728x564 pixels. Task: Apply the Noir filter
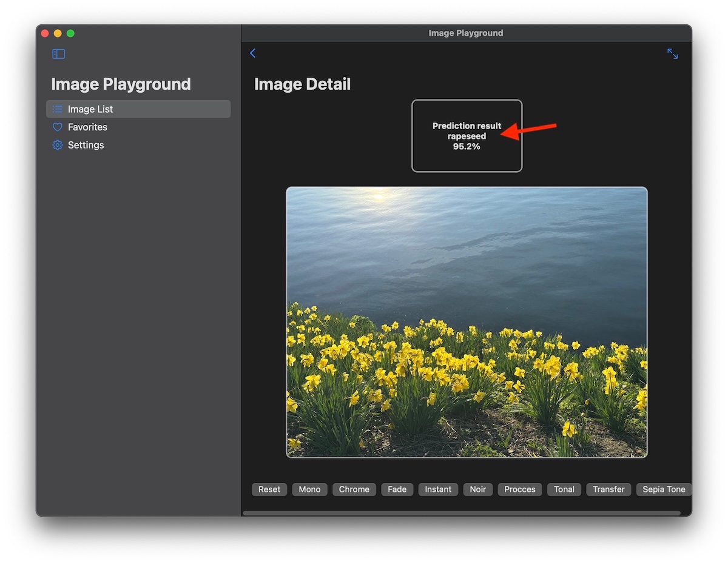[x=477, y=489]
